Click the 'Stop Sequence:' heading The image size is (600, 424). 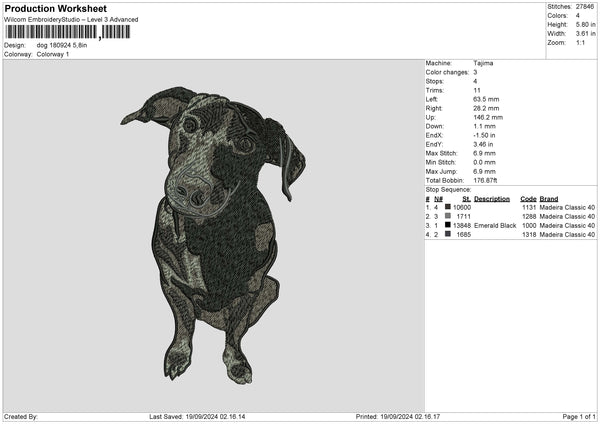pos(448,189)
